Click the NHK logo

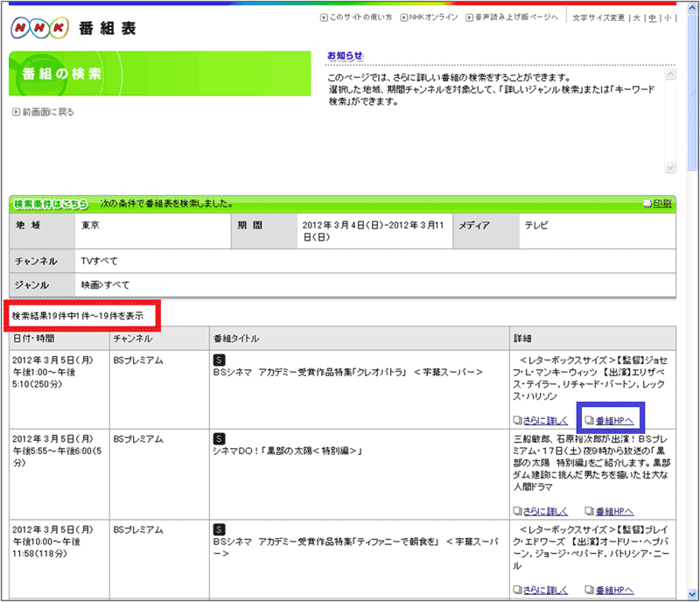click(39, 30)
